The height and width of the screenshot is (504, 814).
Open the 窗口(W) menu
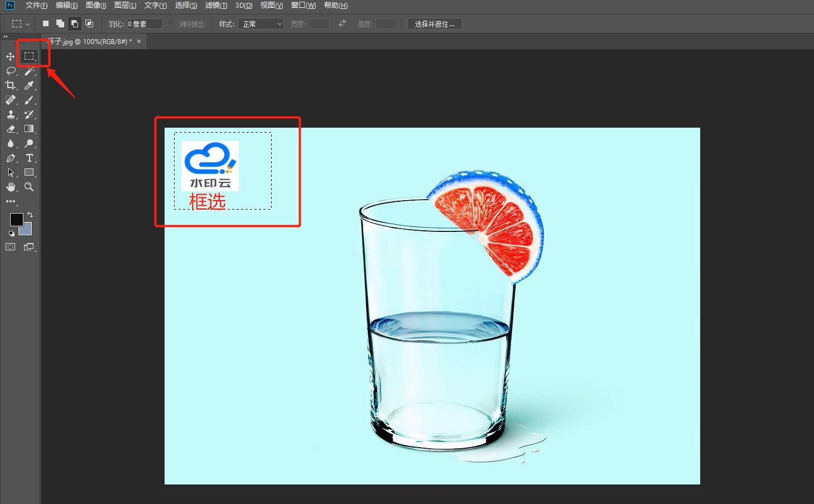coord(304,6)
